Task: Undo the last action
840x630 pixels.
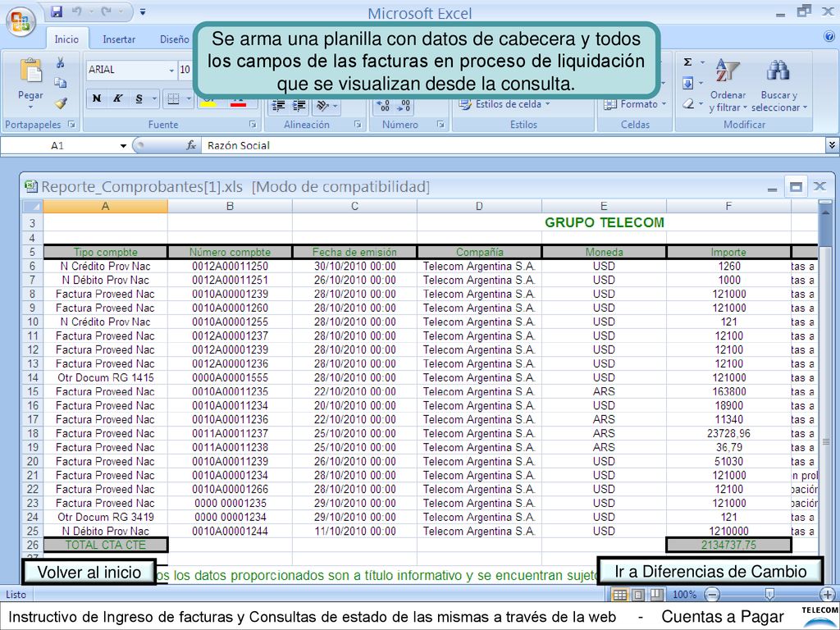Action: coord(76,11)
